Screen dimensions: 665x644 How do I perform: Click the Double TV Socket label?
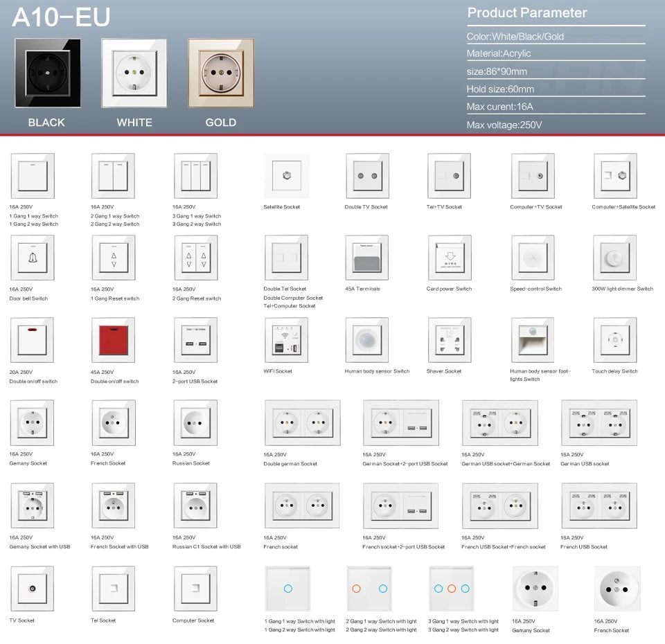tap(366, 207)
